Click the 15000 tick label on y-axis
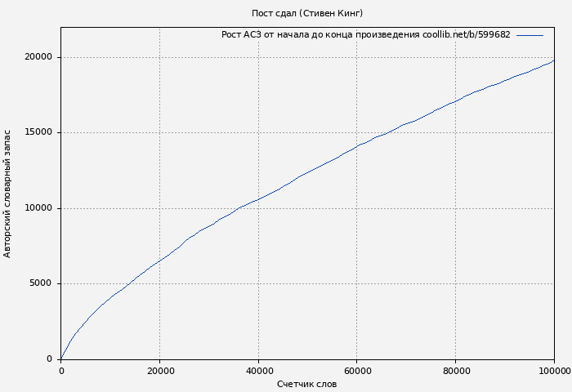Screen dimensions: 572x392 (x=39, y=133)
